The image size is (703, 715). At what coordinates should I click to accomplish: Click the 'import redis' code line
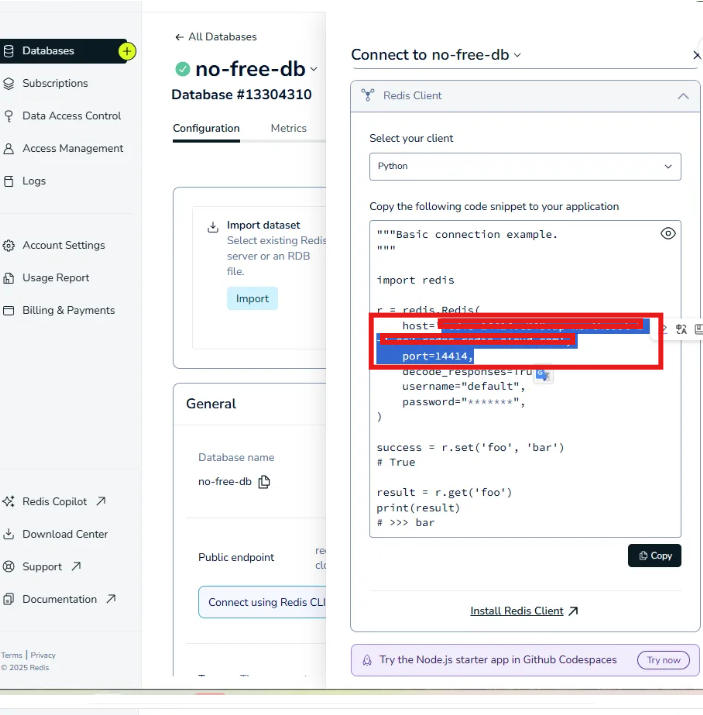point(415,280)
